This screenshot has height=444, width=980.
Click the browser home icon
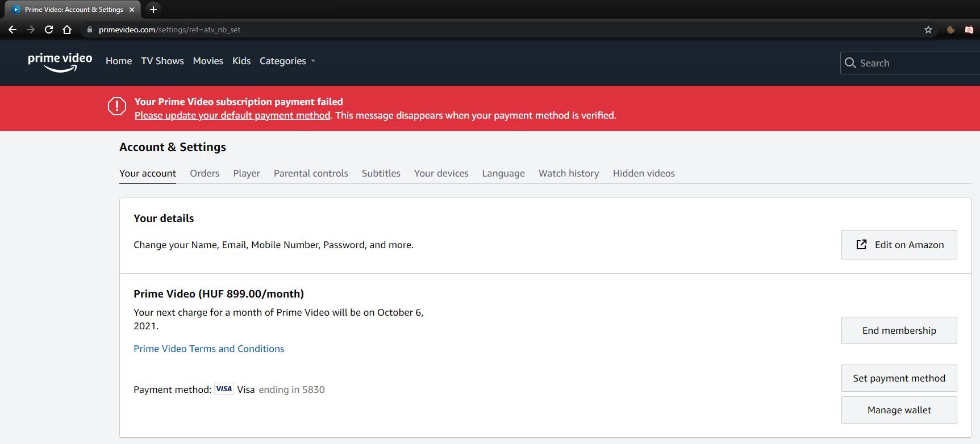pyautogui.click(x=67, y=30)
